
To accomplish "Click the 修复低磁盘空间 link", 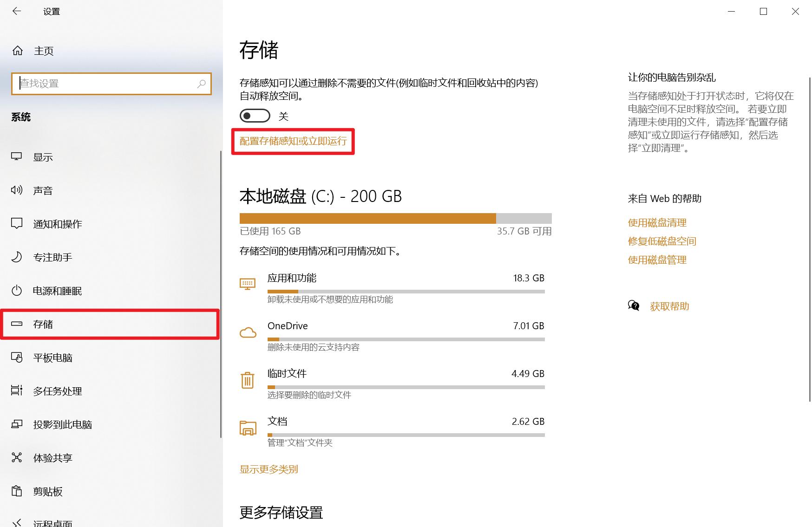I will click(x=661, y=241).
